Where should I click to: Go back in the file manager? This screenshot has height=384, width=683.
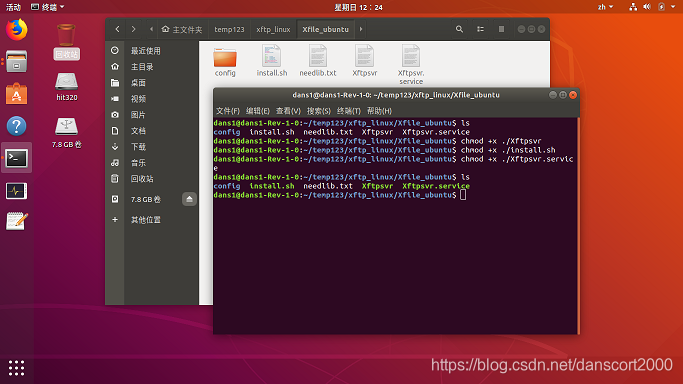point(118,29)
